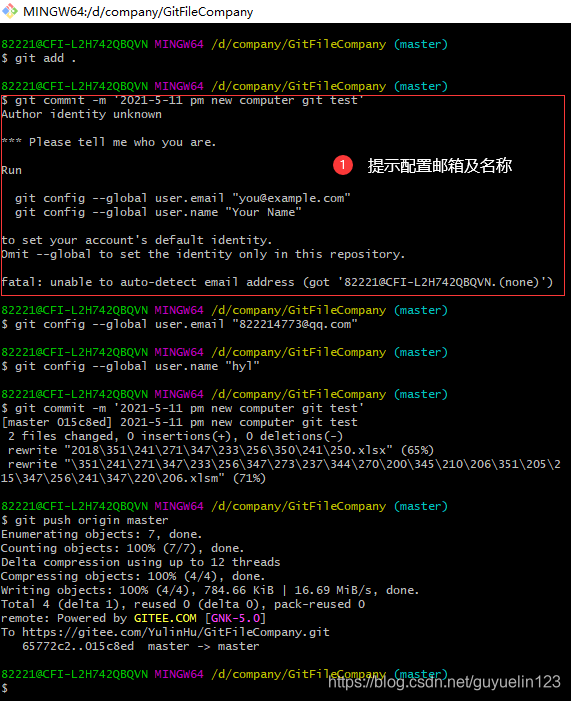Click the prompt line directly above 'git push origin master'
Viewport: 571px width, 701px height.
224,506
